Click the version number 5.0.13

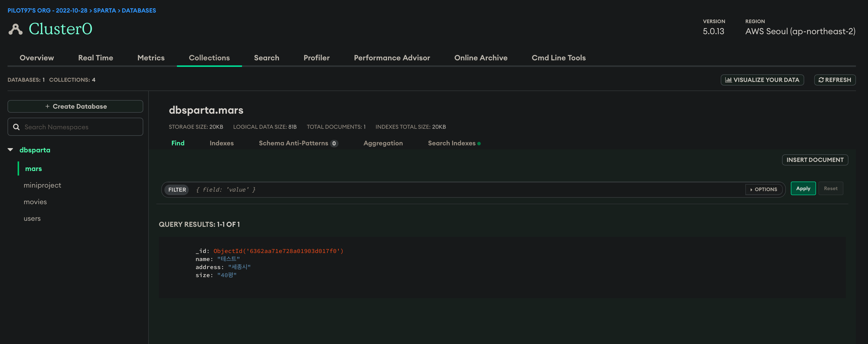coord(713,31)
